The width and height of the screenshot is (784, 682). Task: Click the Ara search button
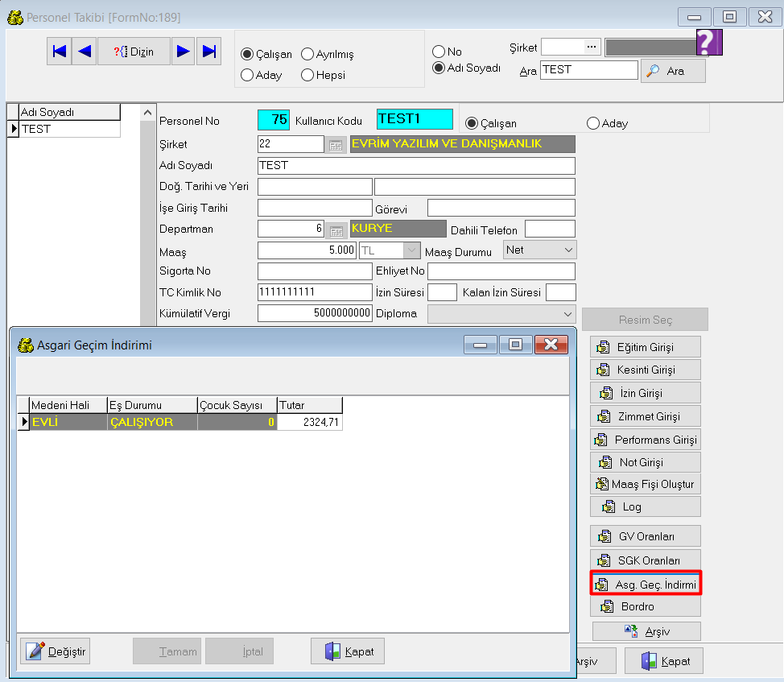(x=673, y=71)
